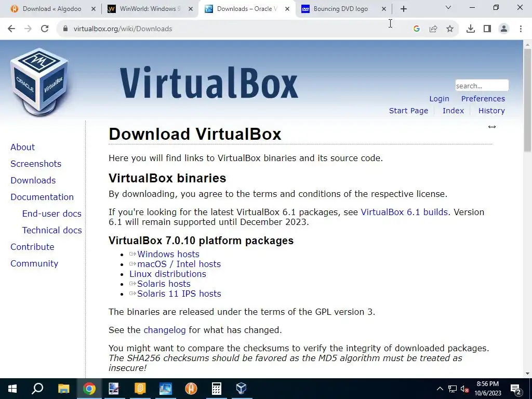The image size is (532, 399).
Task: Switch to the WinWorld Windows tab
Action: [x=150, y=9]
